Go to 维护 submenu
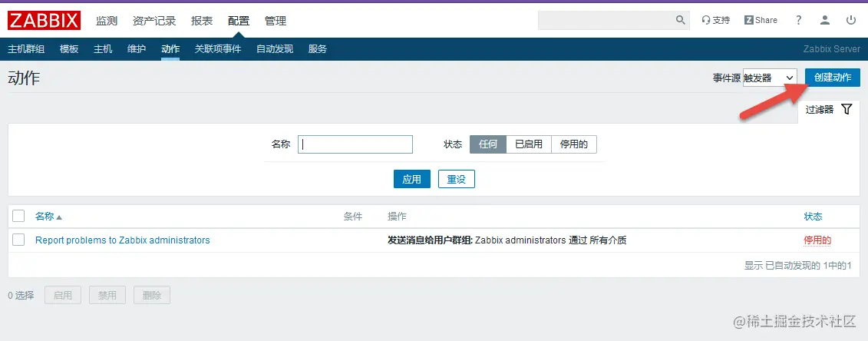Image resolution: width=868 pixels, height=341 pixels. [x=137, y=48]
